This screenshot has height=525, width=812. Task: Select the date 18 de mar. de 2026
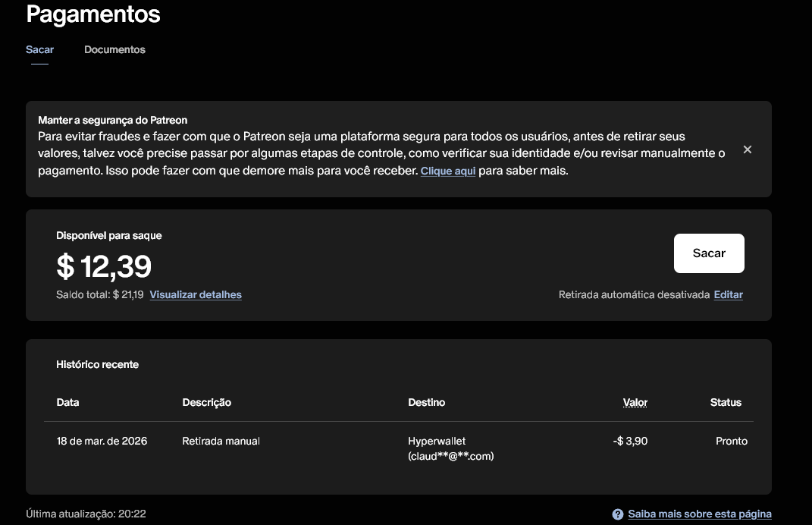[x=102, y=441]
